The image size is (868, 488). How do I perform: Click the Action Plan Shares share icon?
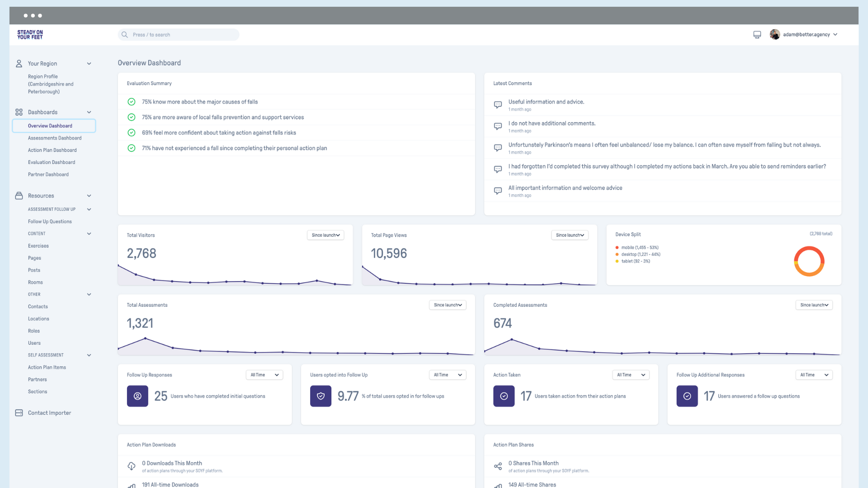pyautogui.click(x=498, y=466)
